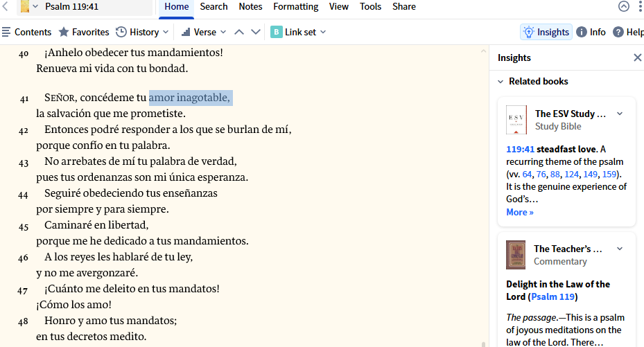Open Help with the question mark icon
This screenshot has height=347, width=644.
point(618,32)
